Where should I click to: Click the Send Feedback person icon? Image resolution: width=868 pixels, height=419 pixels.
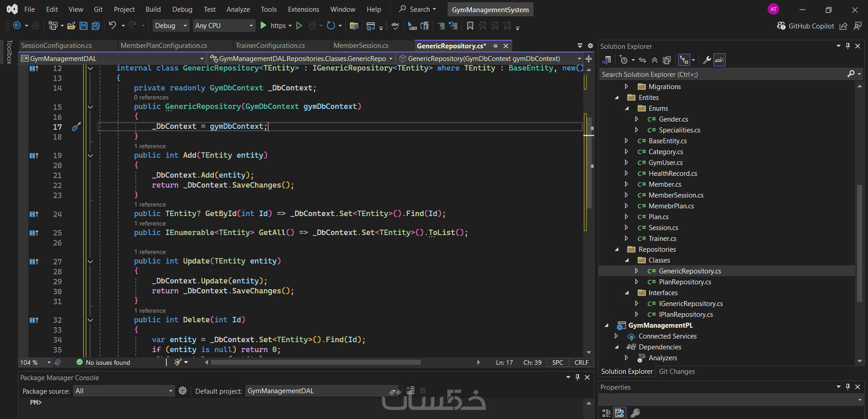858,26
